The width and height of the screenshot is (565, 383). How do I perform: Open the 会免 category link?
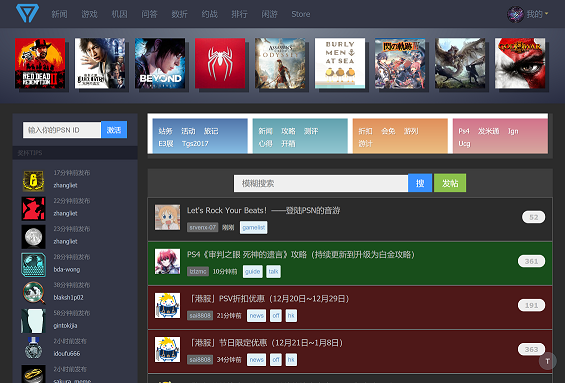[388, 131]
